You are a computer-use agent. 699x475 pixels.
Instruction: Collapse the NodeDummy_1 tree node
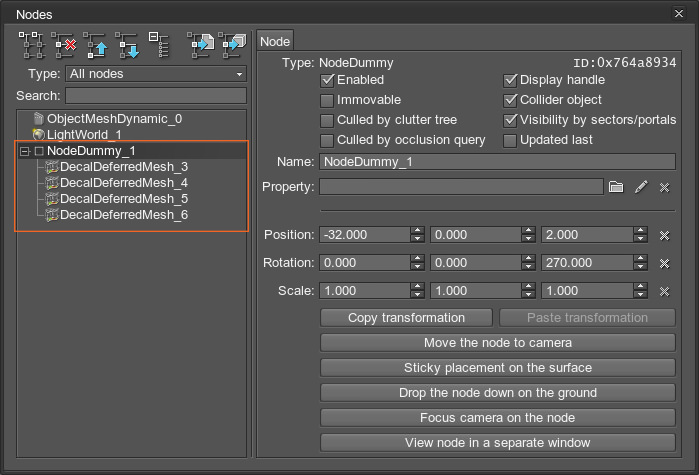(x=24, y=151)
